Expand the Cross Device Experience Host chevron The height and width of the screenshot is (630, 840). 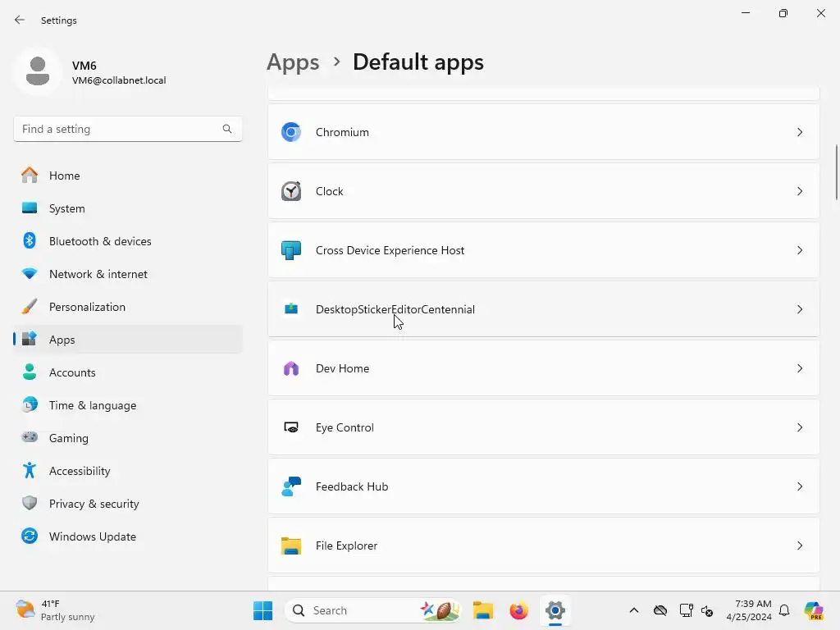pyautogui.click(x=799, y=250)
